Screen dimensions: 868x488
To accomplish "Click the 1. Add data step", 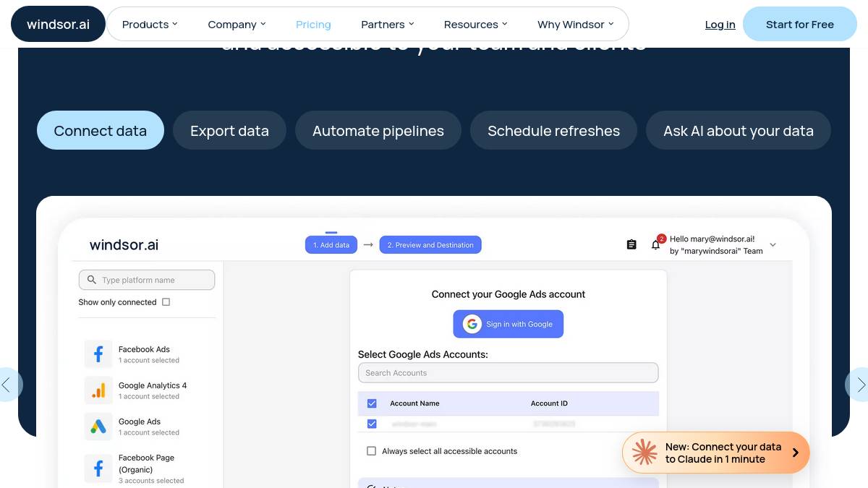I will pyautogui.click(x=331, y=245).
